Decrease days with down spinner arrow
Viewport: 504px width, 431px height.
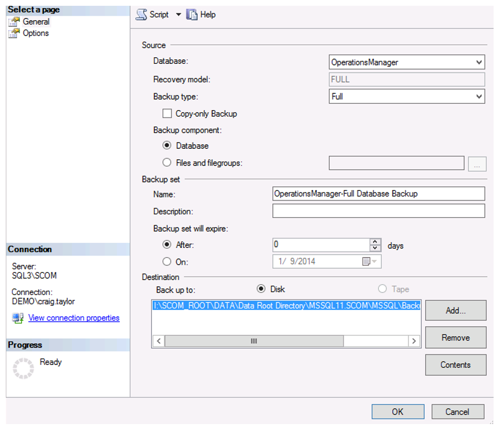coord(375,248)
